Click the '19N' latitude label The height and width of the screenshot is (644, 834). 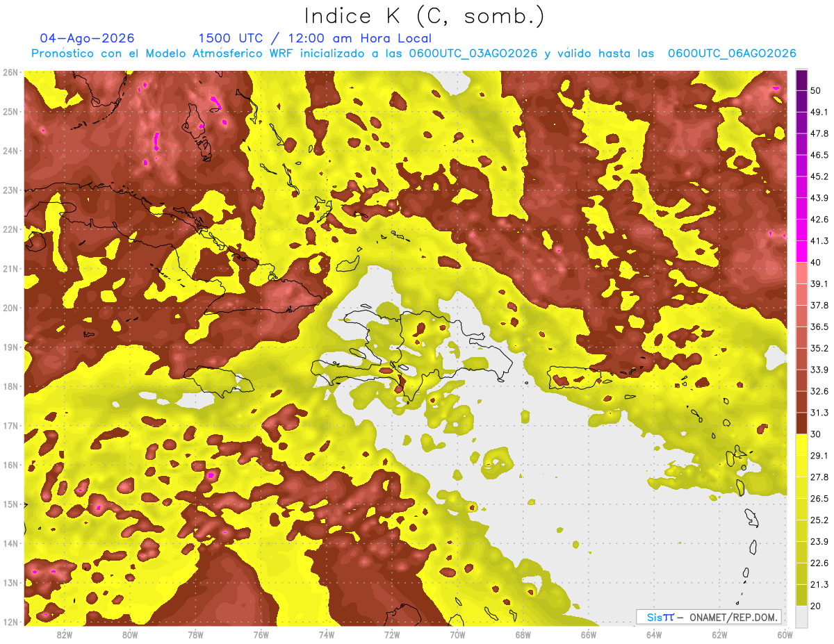10,347
